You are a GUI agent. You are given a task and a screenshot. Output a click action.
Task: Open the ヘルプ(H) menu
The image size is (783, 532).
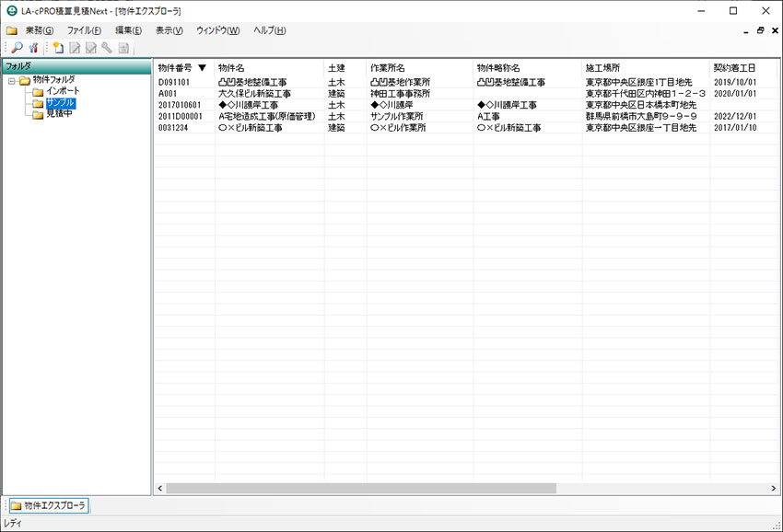266,29
